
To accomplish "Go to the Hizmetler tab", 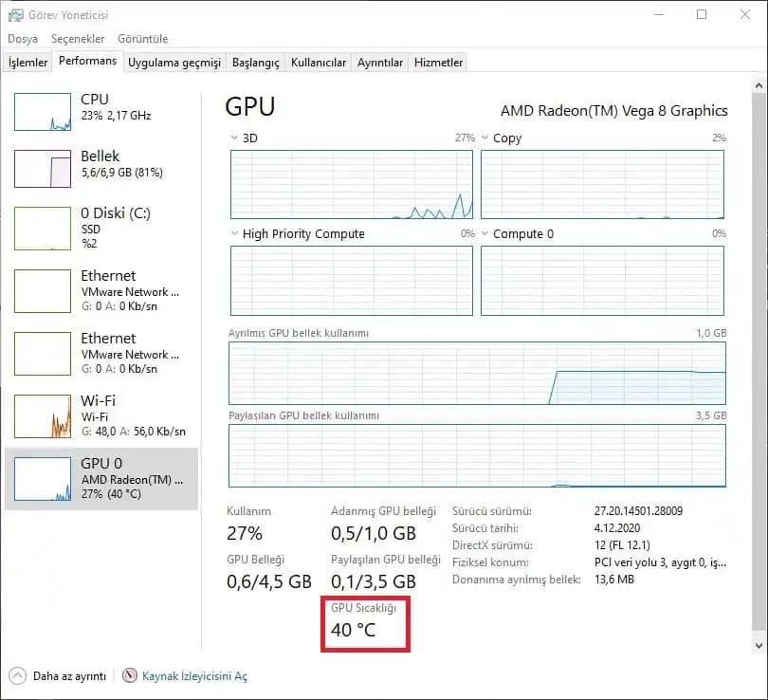I will click(x=438, y=63).
